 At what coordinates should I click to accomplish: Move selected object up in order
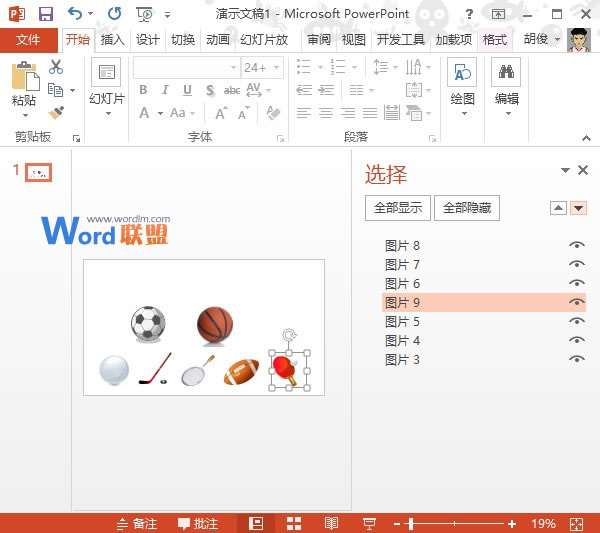(558, 208)
